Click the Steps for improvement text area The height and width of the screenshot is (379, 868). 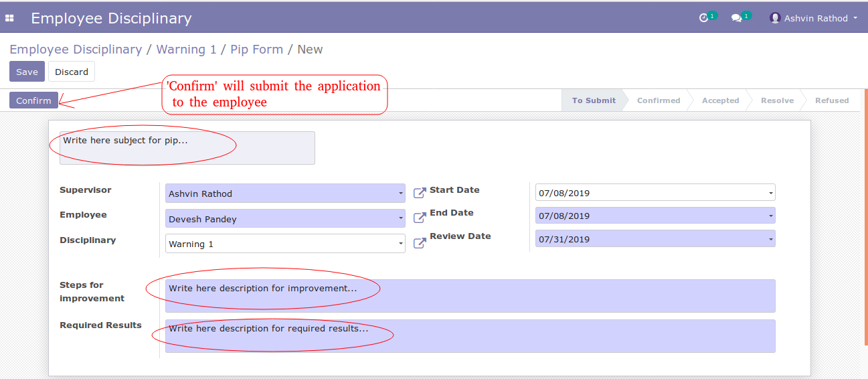(470, 296)
